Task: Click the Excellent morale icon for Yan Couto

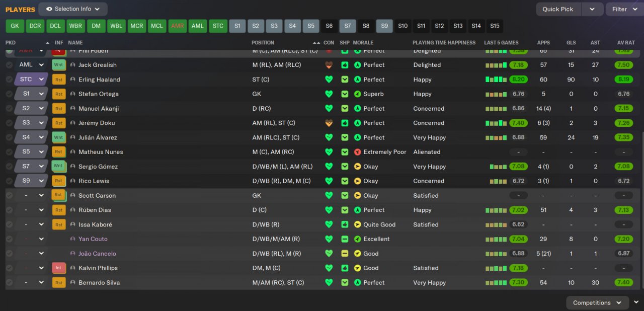Action: (358, 239)
